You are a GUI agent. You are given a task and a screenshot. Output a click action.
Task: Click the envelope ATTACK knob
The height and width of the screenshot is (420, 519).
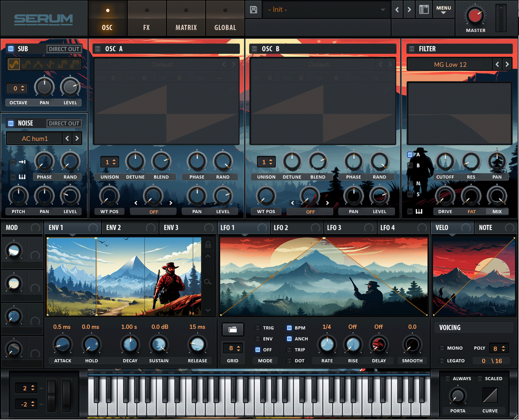point(63,345)
